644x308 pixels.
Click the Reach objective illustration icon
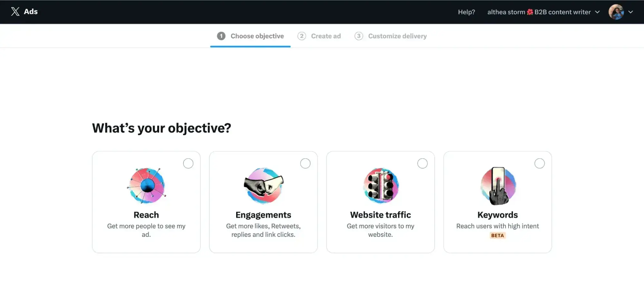[x=146, y=186]
